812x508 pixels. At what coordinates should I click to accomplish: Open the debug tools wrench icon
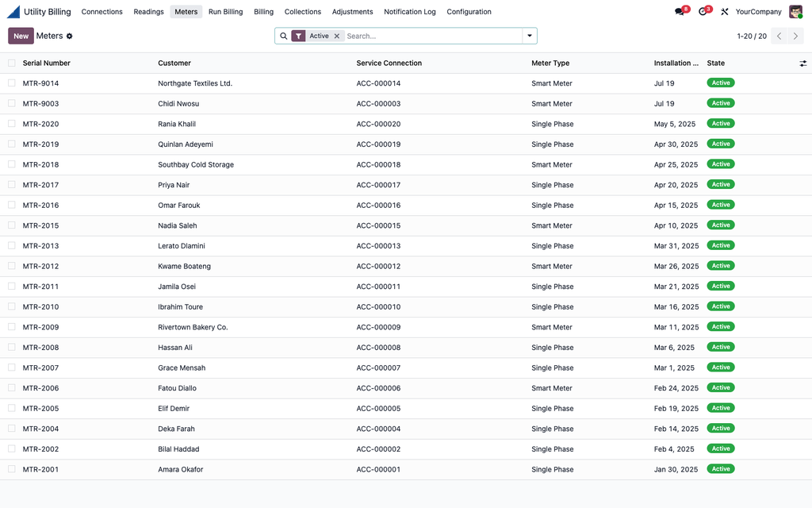[725, 11]
